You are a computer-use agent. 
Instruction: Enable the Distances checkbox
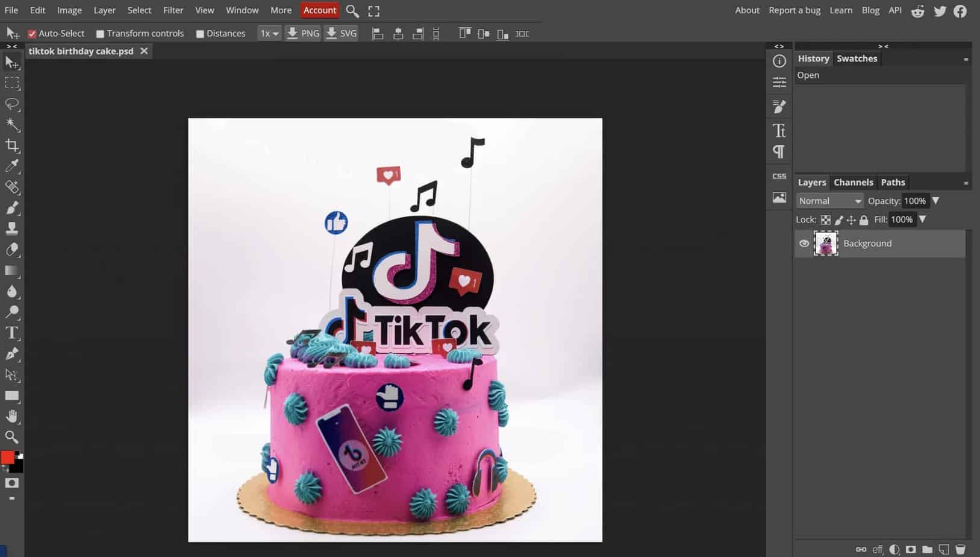200,34
